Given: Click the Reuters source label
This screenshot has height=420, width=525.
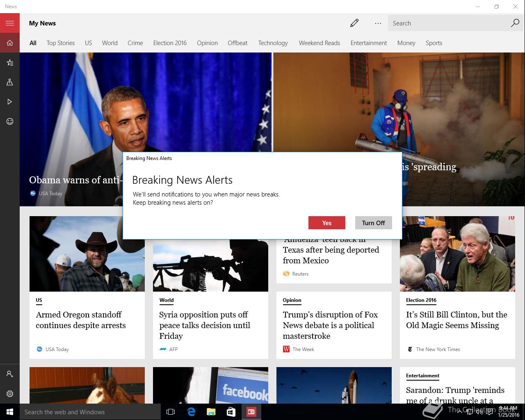Looking at the screenshot, I should pos(300,274).
